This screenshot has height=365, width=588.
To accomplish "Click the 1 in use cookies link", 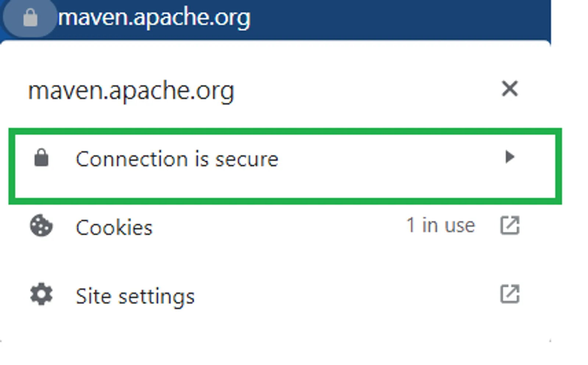I will (x=440, y=225).
